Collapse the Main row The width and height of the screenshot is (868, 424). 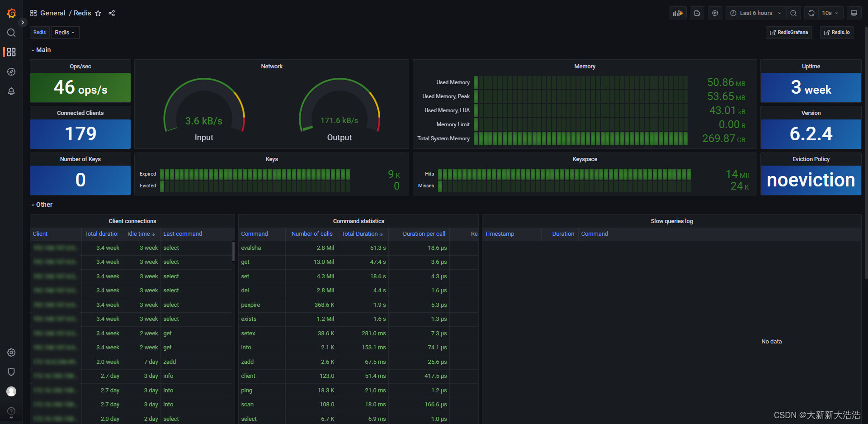click(x=41, y=50)
